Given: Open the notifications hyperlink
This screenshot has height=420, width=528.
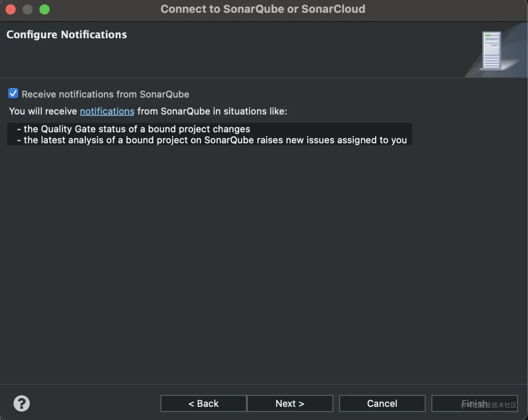Looking at the screenshot, I should point(107,111).
